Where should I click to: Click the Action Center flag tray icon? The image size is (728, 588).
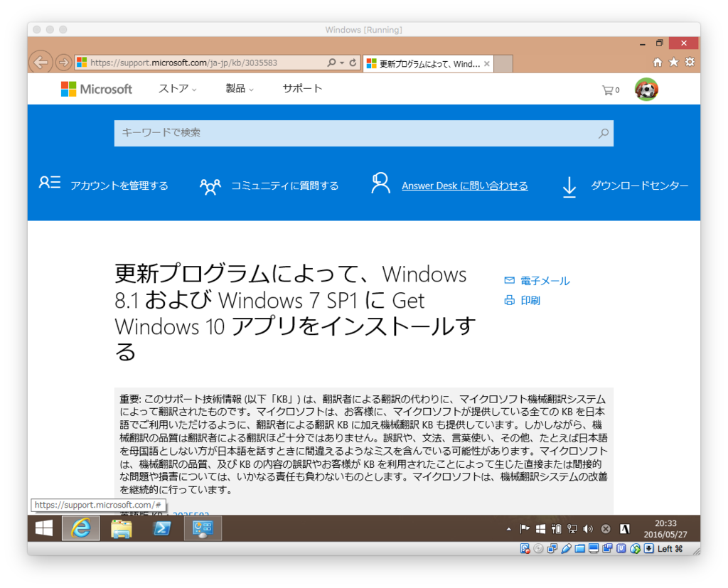click(x=525, y=528)
